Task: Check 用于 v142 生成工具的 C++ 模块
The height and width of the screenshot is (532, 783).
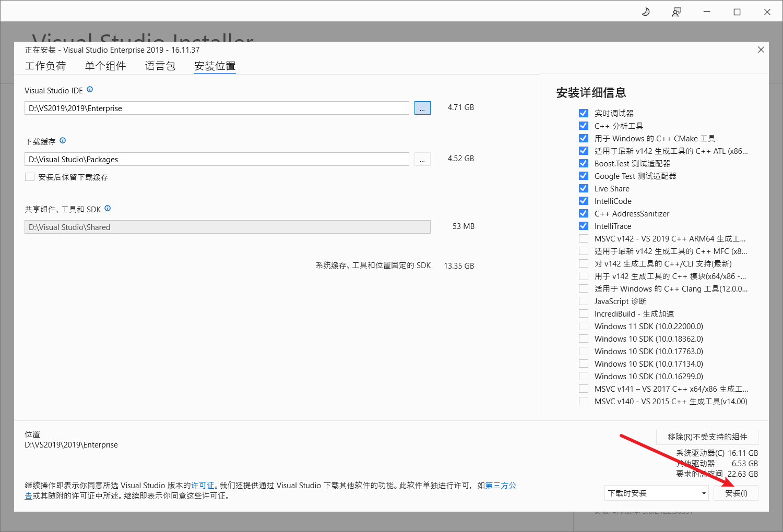Action: click(584, 276)
